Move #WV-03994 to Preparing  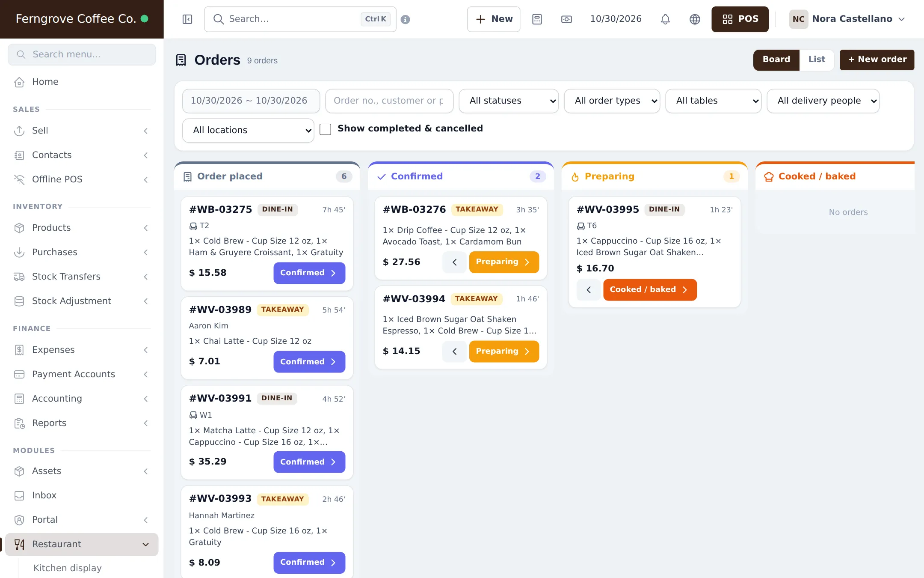[x=504, y=352]
